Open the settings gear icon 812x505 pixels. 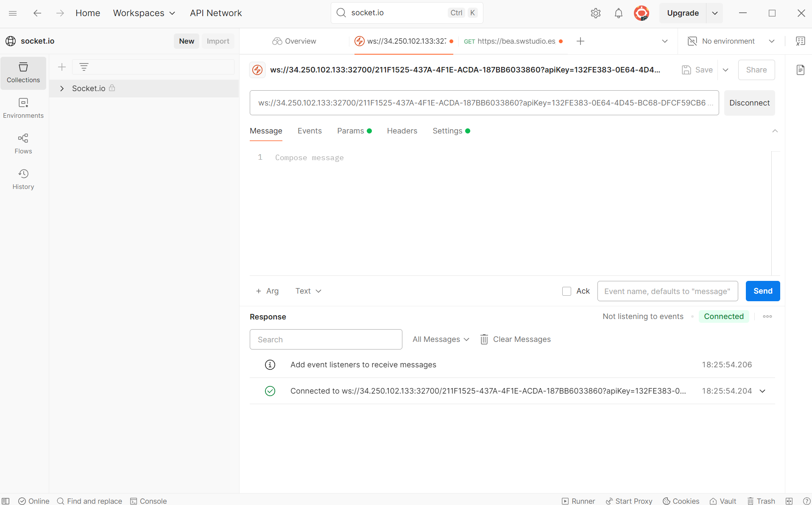pos(596,13)
